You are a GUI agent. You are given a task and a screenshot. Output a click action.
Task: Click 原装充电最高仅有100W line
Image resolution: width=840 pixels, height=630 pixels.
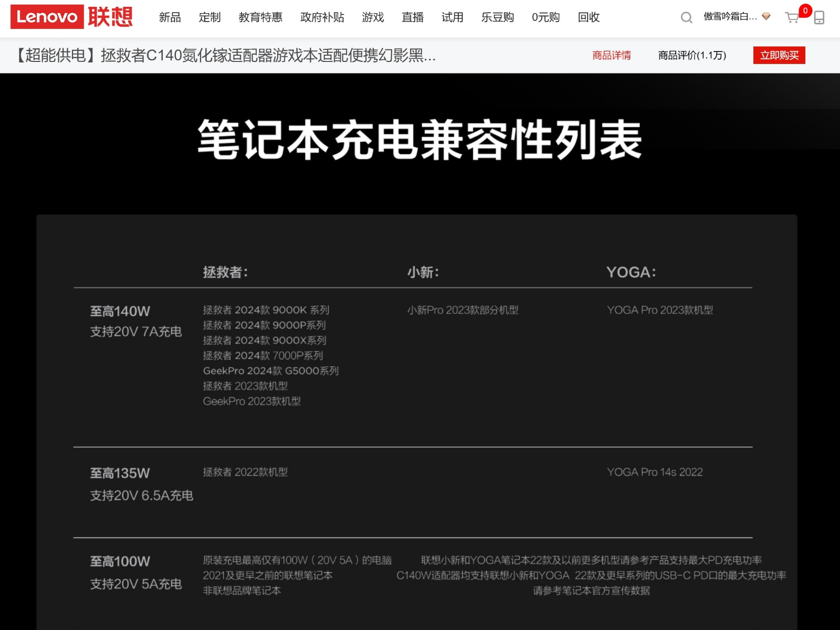[297, 560]
